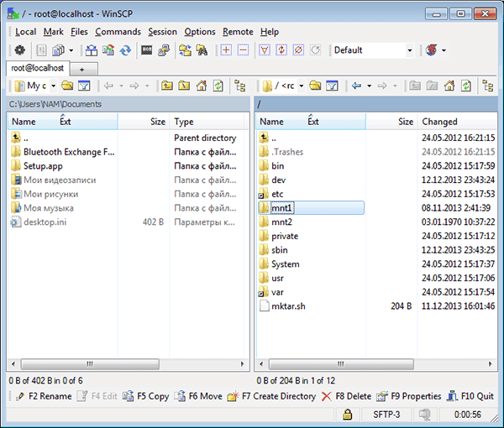This screenshot has width=504, height=428.
Task: Toggle remote directory tree icon
Action: (x=488, y=86)
